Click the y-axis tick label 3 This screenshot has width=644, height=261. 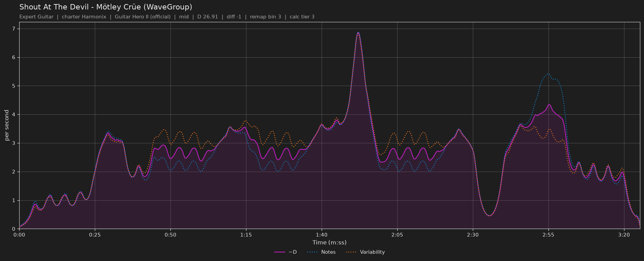pyautogui.click(x=14, y=143)
